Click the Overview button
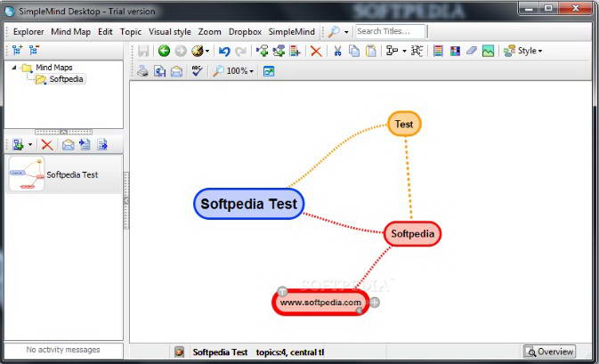 point(549,352)
